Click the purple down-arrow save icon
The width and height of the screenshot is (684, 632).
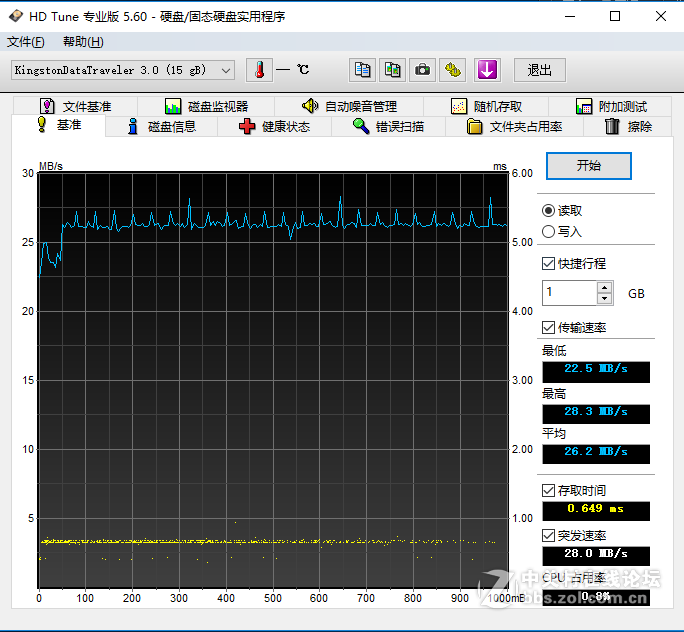(487, 70)
